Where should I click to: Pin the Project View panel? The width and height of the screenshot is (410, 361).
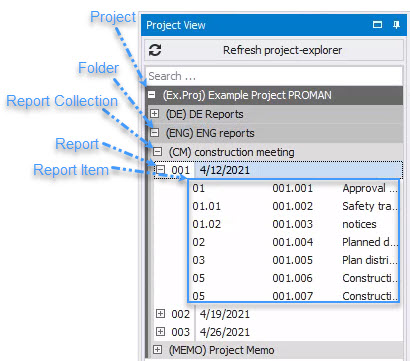point(396,25)
